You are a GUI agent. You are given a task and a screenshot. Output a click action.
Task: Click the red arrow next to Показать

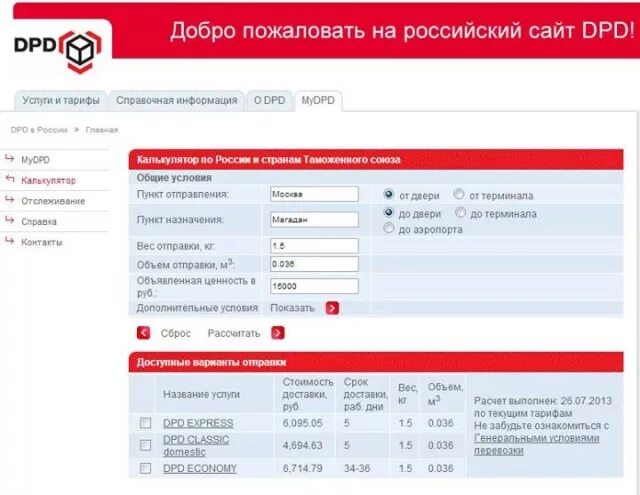tap(332, 308)
